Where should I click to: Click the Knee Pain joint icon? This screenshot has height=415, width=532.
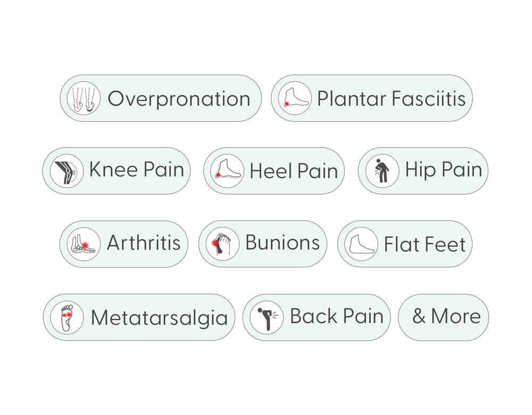(66, 171)
